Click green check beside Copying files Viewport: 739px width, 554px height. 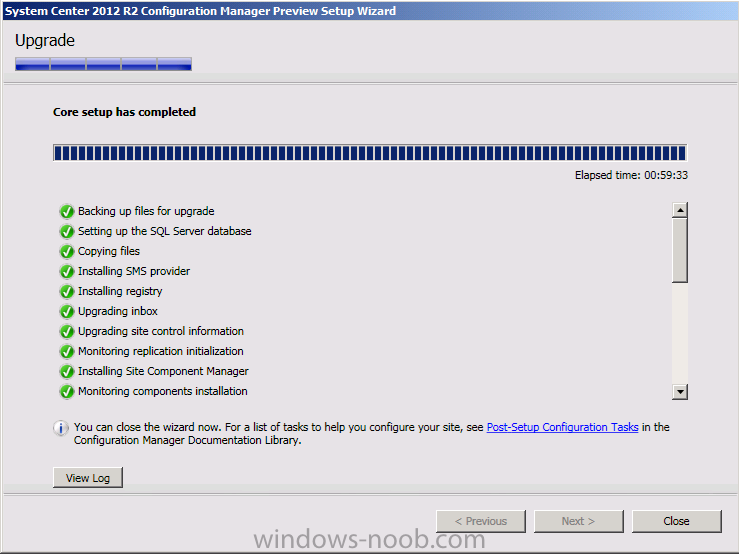point(67,251)
